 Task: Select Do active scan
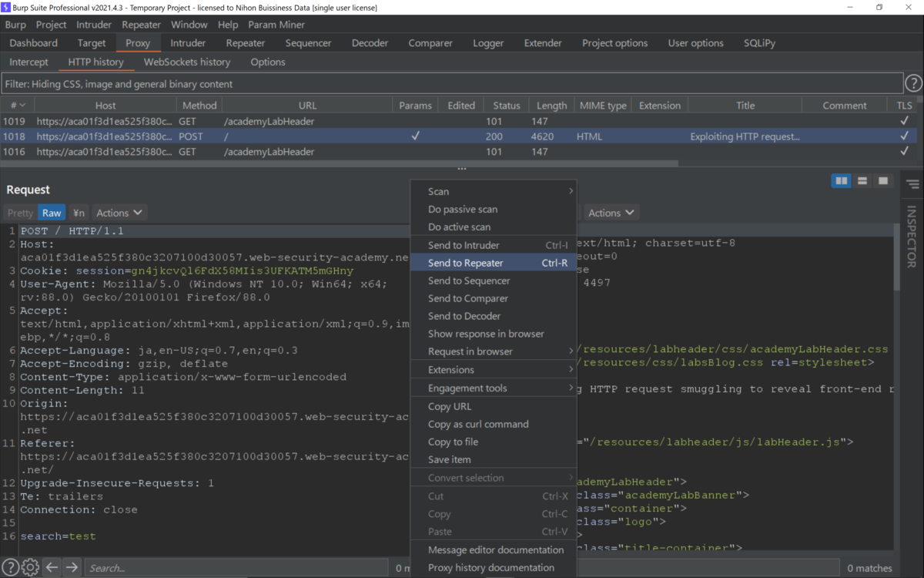pyautogui.click(x=494, y=227)
